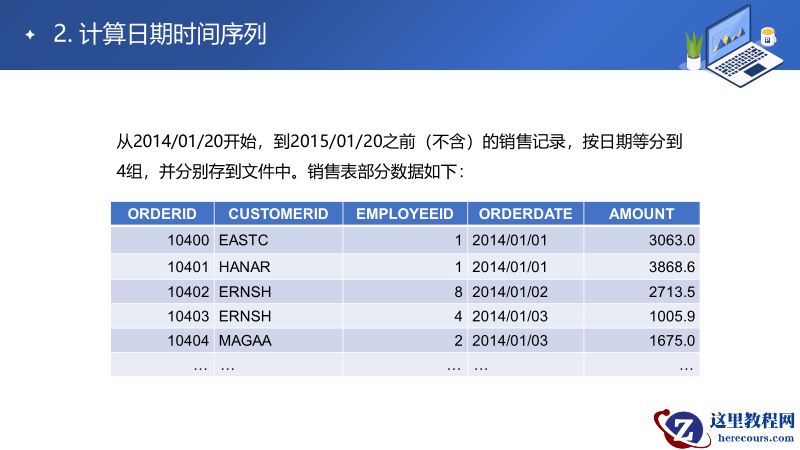Click the CUSTOMERID column header
The width and height of the screenshot is (800, 450).
pyautogui.click(x=278, y=213)
